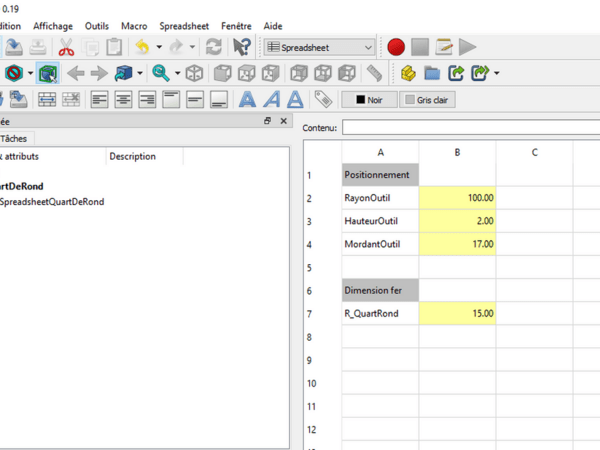Open the Spreadsheet workbench dropdown
This screenshot has width=600, height=450.
pos(320,47)
